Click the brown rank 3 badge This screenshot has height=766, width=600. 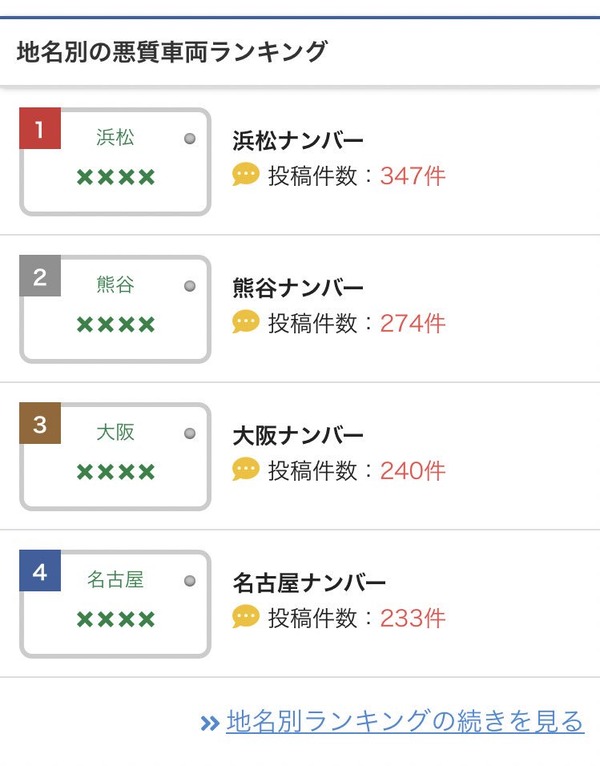(x=40, y=424)
